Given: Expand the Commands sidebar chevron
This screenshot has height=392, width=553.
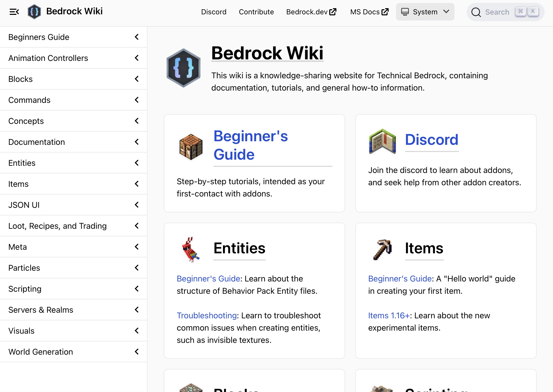Looking at the screenshot, I should pyautogui.click(x=137, y=100).
